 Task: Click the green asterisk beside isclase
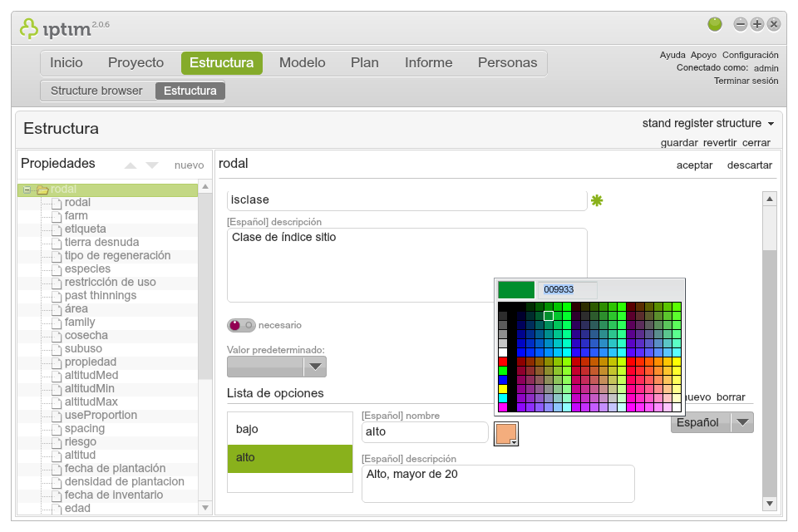pyautogui.click(x=597, y=200)
